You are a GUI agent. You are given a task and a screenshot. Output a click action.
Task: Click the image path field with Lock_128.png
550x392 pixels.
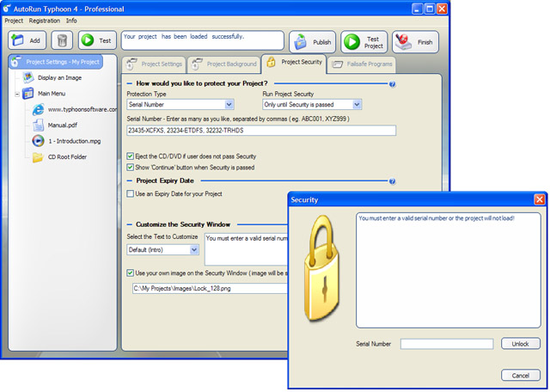210,289
